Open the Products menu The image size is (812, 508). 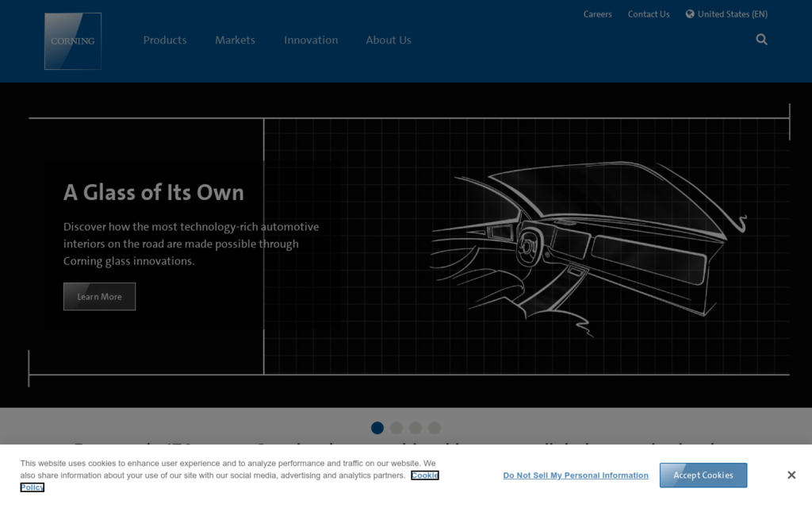tap(164, 40)
